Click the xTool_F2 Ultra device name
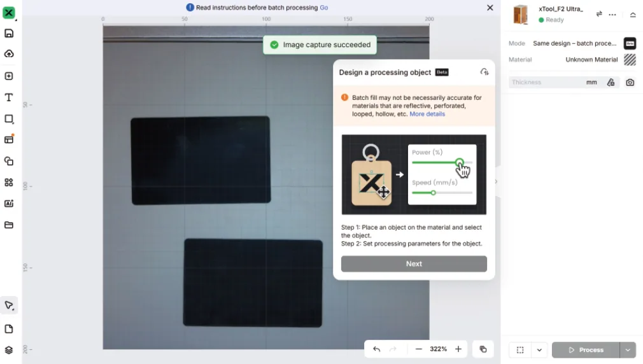 [561, 9]
